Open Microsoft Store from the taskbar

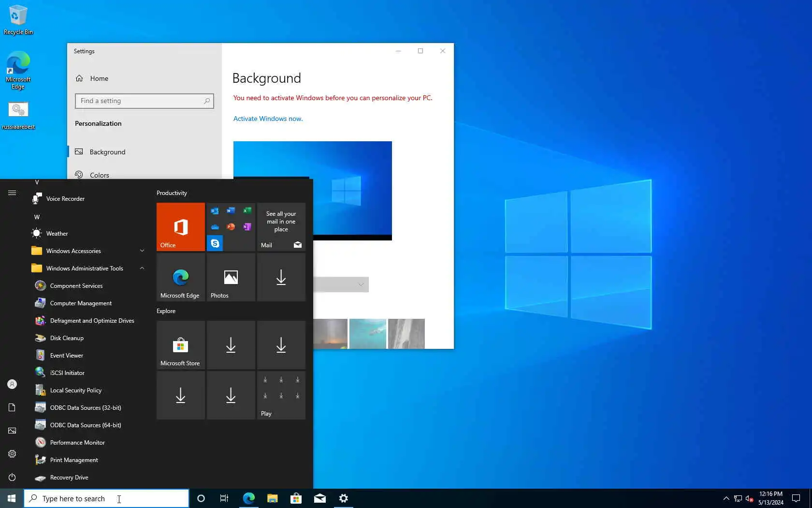296,498
